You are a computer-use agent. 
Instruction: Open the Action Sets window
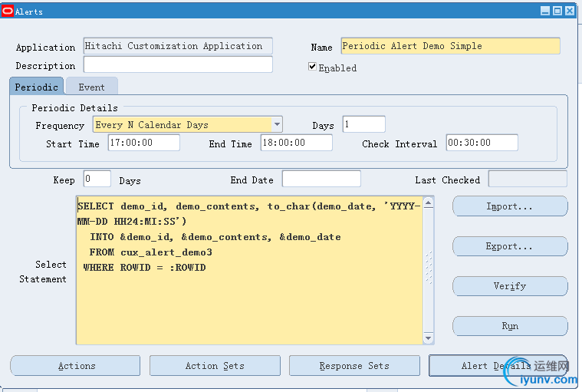215,366
